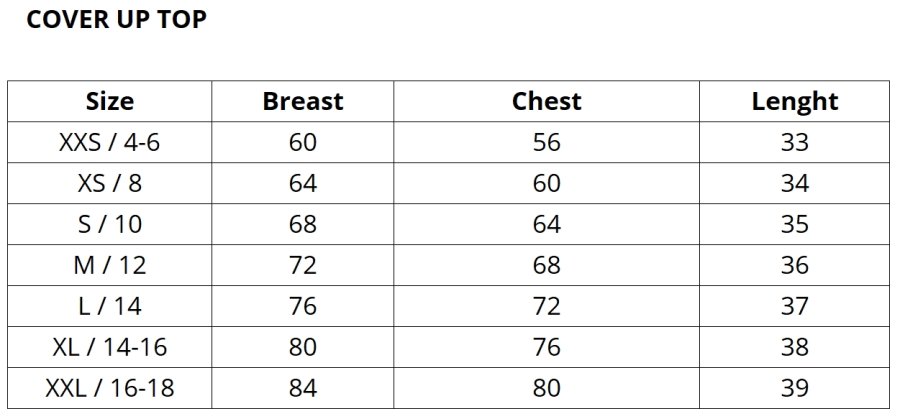900x419 pixels.
Task: Select the XL / 14-16 size cell
Action: 110,347
